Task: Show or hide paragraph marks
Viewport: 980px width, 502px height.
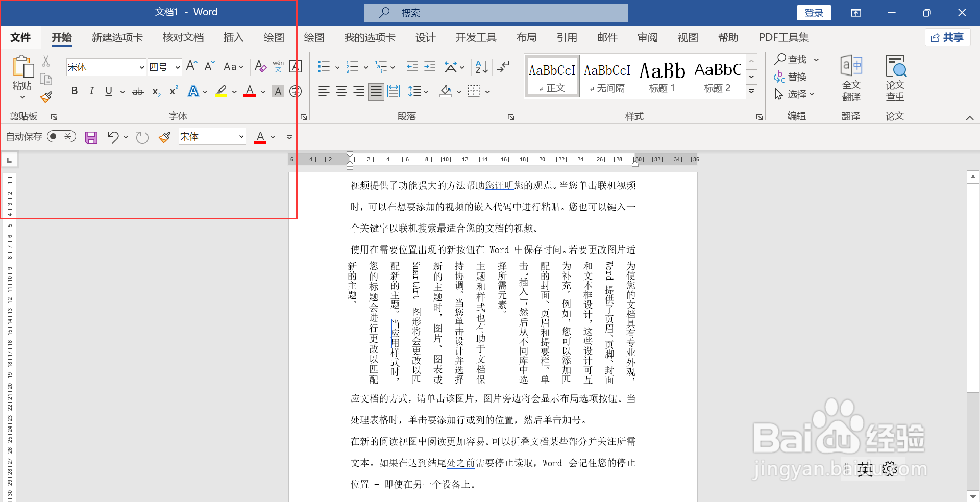Action: pos(503,66)
